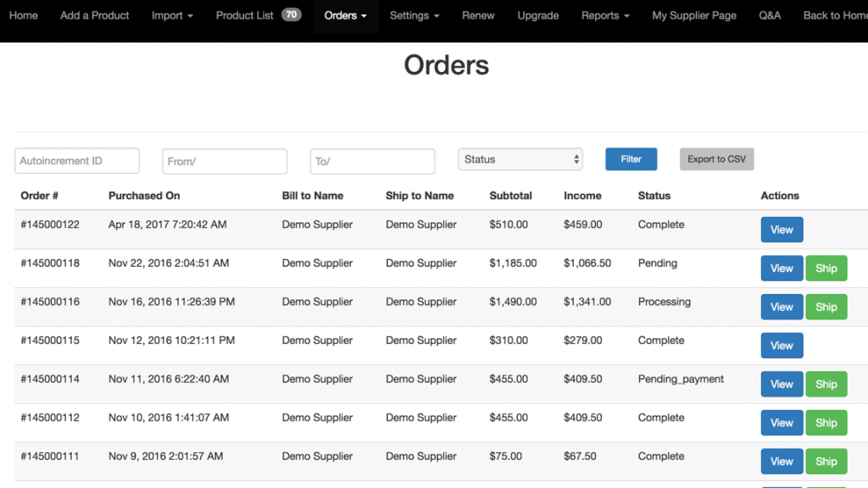
Task: Click the To date input field
Action: pyautogui.click(x=372, y=161)
